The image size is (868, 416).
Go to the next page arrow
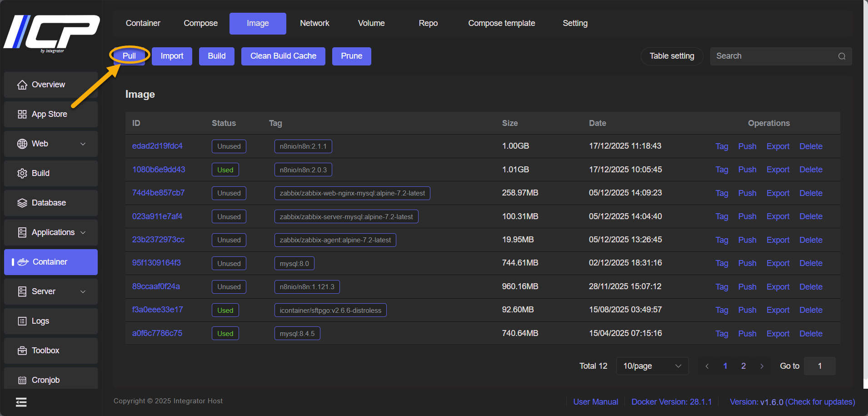pos(762,366)
